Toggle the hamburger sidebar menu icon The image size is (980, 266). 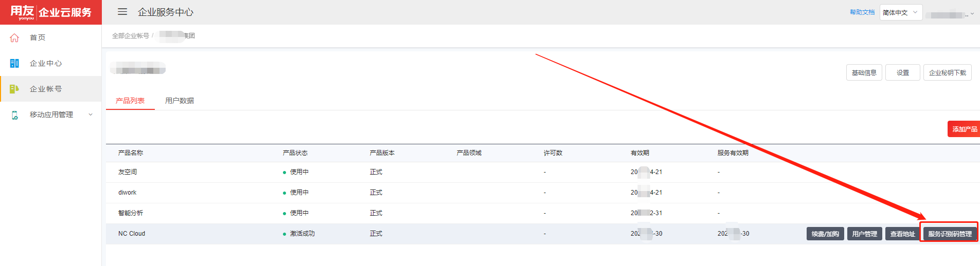tap(122, 12)
